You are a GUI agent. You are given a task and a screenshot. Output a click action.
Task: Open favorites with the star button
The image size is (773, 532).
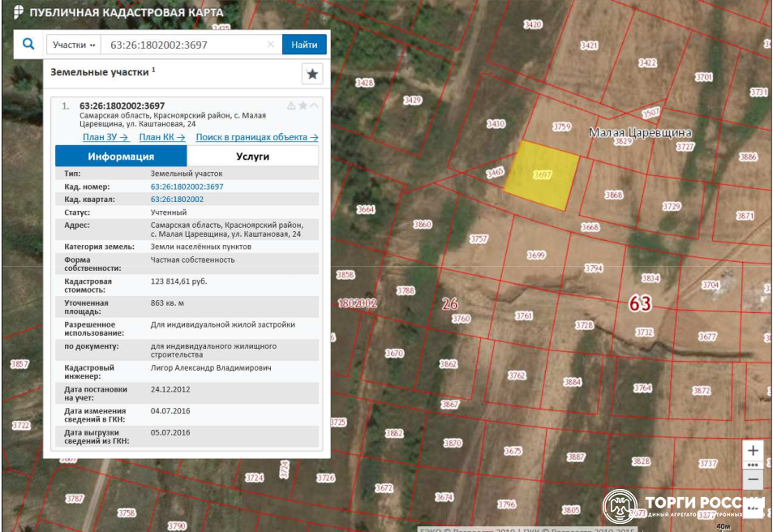312,74
